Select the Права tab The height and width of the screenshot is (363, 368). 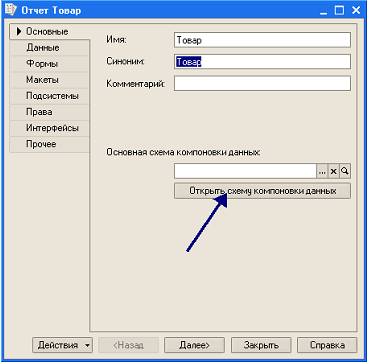[50, 112]
